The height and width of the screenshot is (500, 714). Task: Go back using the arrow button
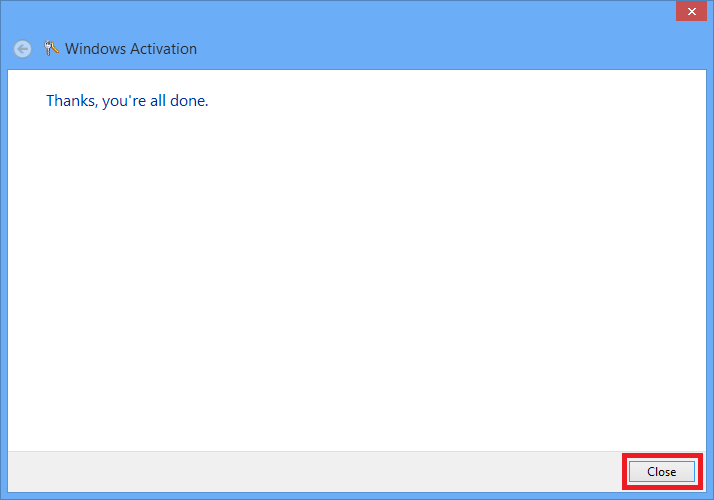pos(22,49)
